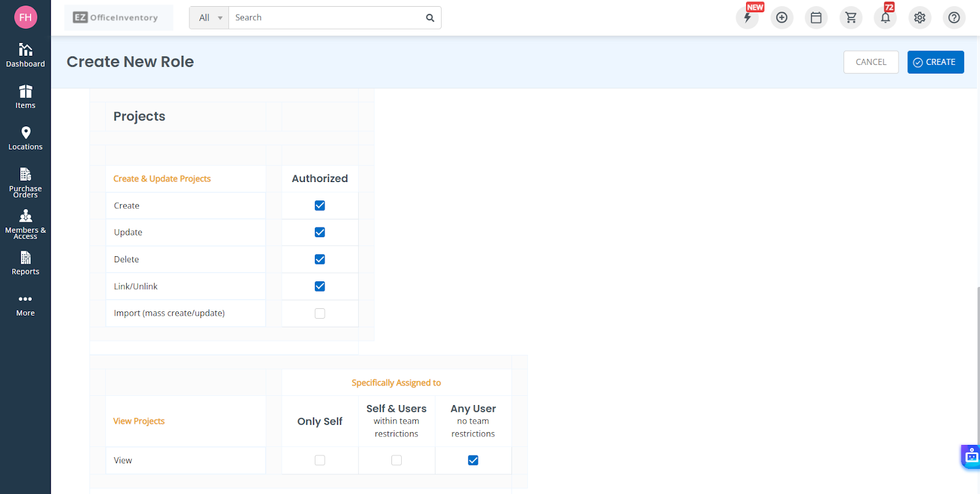Check View for Only Self

point(320,460)
